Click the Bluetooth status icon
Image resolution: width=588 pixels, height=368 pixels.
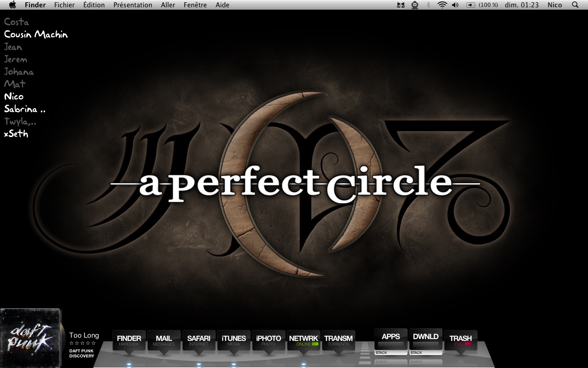(x=429, y=5)
